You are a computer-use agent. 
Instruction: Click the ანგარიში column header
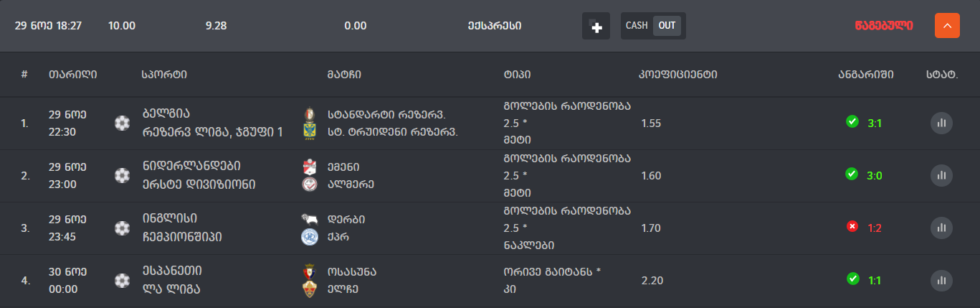[x=866, y=75]
